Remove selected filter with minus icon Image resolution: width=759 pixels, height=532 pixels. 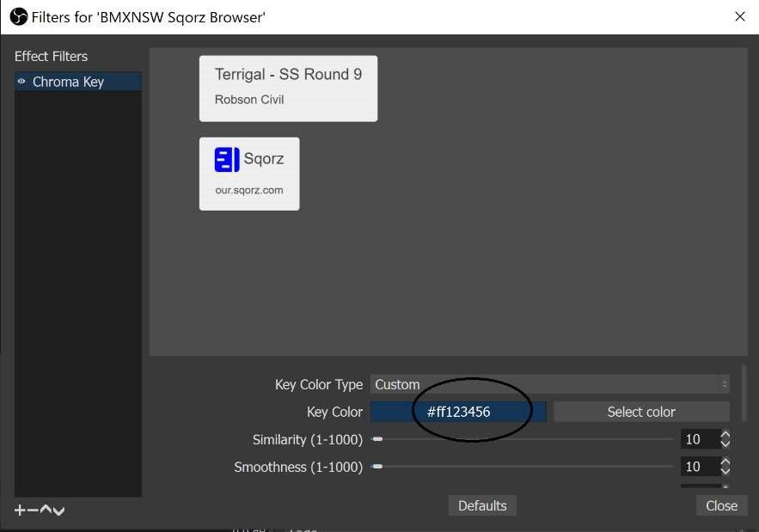click(x=33, y=510)
